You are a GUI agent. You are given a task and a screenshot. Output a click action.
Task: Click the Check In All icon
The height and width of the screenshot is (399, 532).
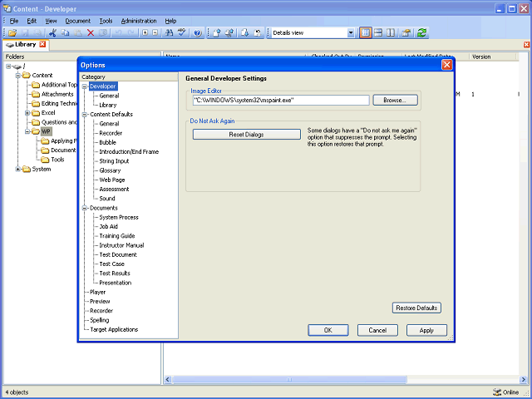pyautogui.click(x=229, y=33)
